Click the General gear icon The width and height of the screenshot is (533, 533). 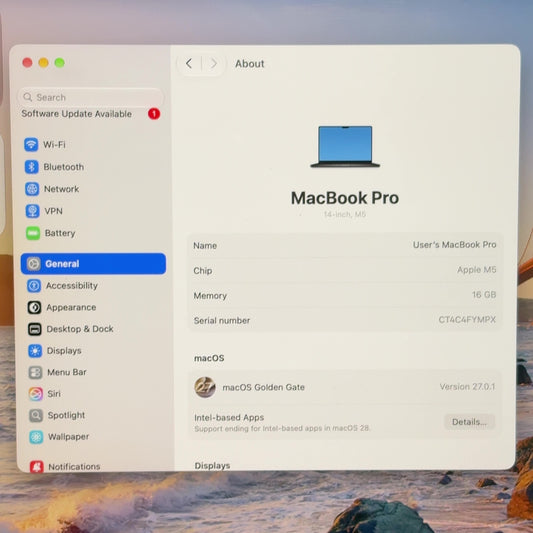pos(34,263)
